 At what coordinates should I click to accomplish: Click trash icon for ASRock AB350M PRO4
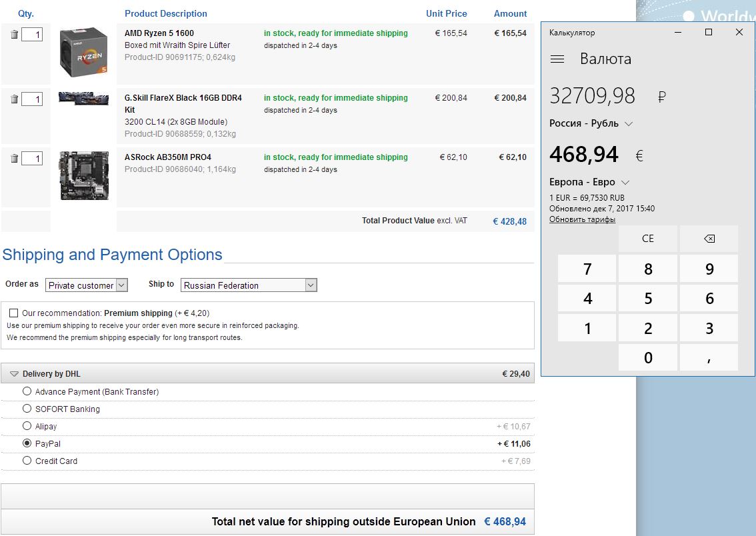(x=14, y=159)
